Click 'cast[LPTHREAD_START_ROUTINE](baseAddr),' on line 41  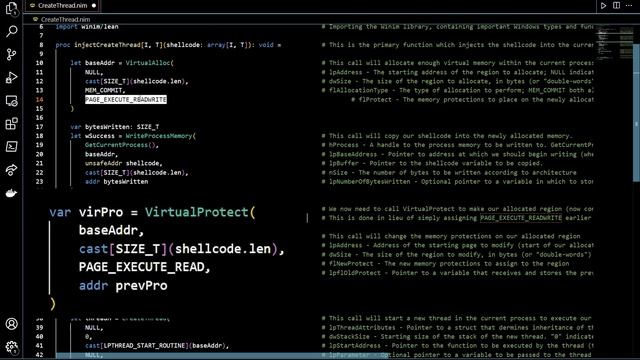coord(157,346)
